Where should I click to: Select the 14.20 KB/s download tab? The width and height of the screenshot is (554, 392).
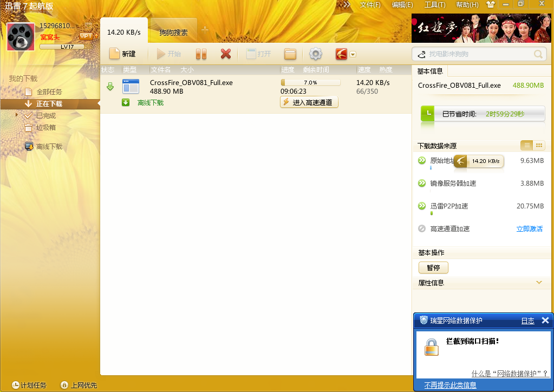point(124,32)
